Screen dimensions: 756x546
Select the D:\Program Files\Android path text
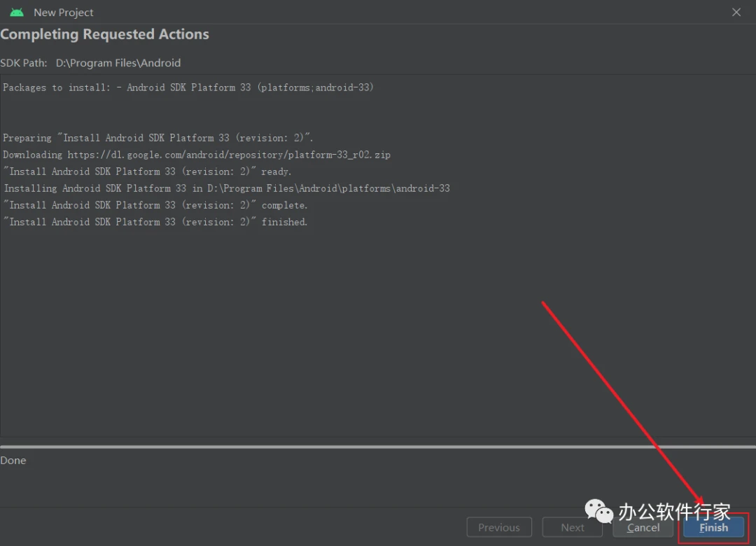click(118, 63)
